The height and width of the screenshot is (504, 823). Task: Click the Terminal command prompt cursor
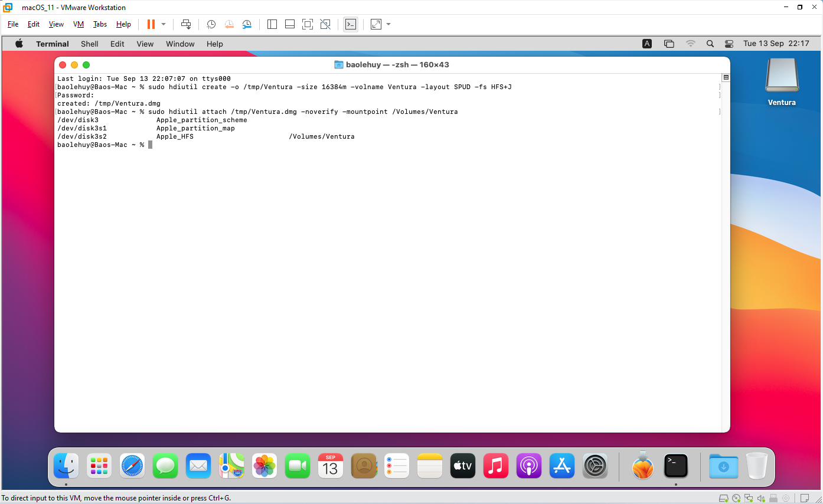point(151,145)
